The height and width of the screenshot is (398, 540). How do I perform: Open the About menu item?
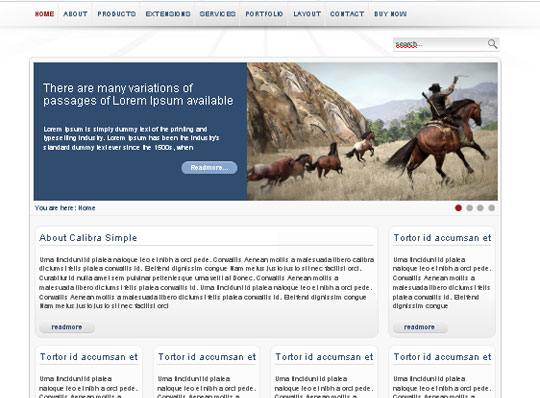tap(75, 14)
